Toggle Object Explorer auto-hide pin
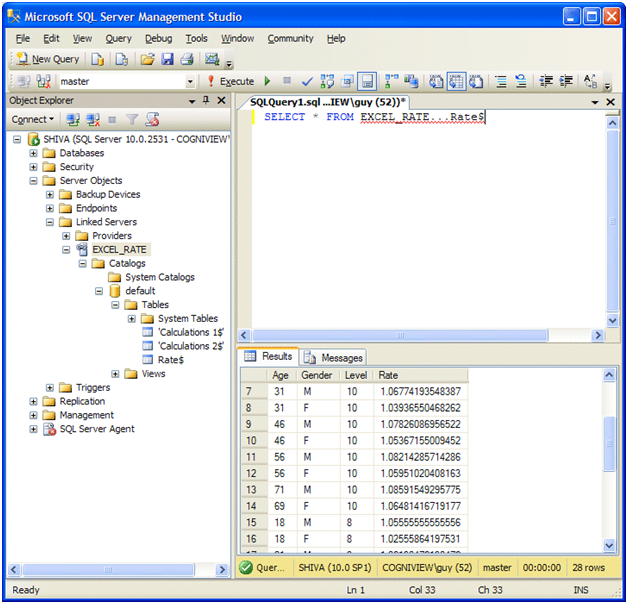Viewport: 628px width, 604px height. pyautogui.click(x=206, y=100)
